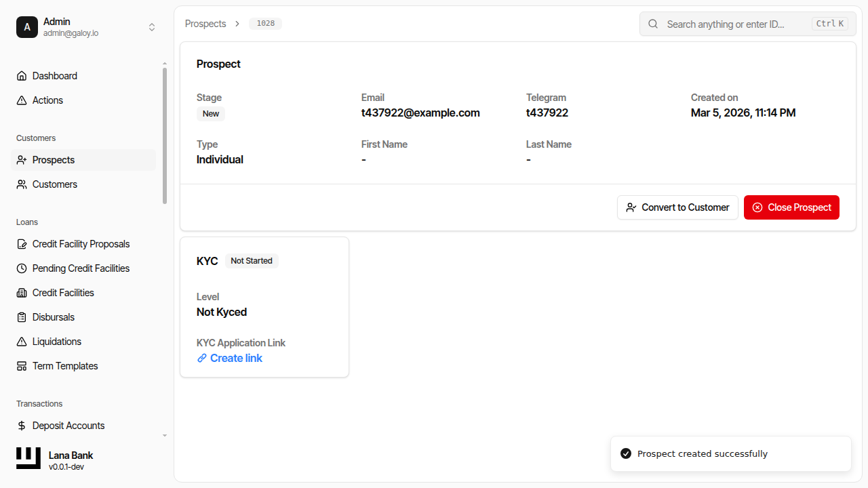Open Pending Credit Facilities clock icon
This screenshot has height=488, width=868.
click(x=21, y=268)
